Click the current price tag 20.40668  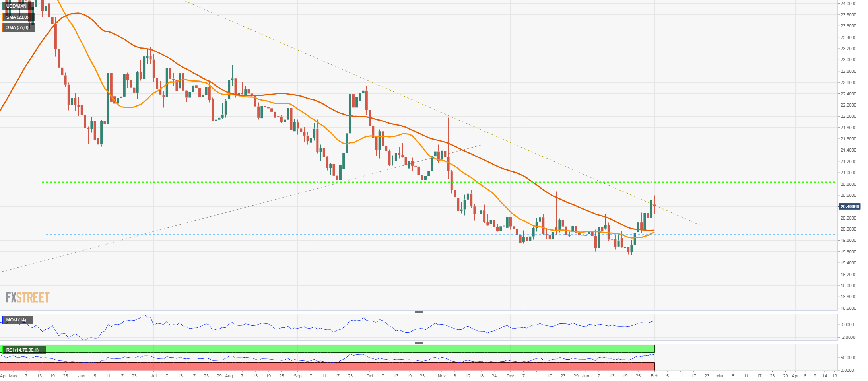[x=850, y=206]
